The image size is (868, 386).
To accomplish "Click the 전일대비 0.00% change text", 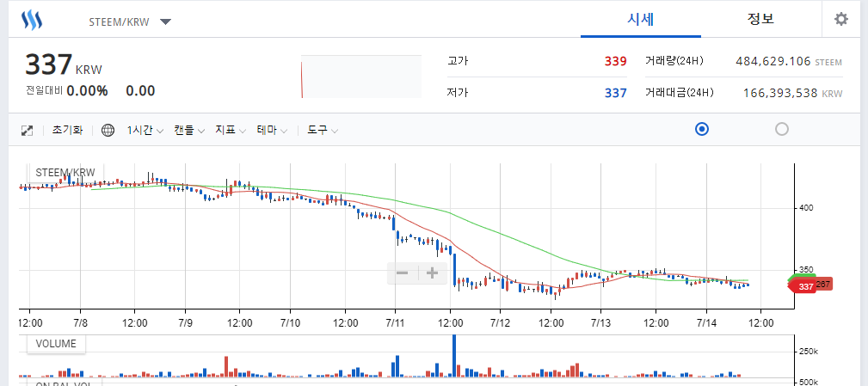I will point(66,90).
